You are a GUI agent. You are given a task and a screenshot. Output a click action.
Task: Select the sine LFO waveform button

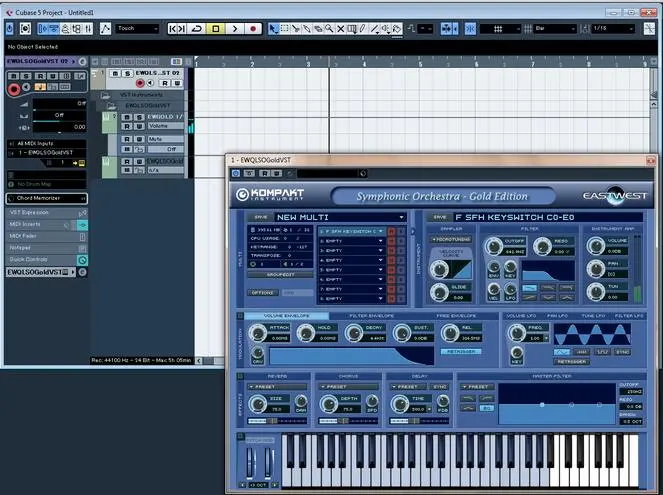click(x=562, y=352)
